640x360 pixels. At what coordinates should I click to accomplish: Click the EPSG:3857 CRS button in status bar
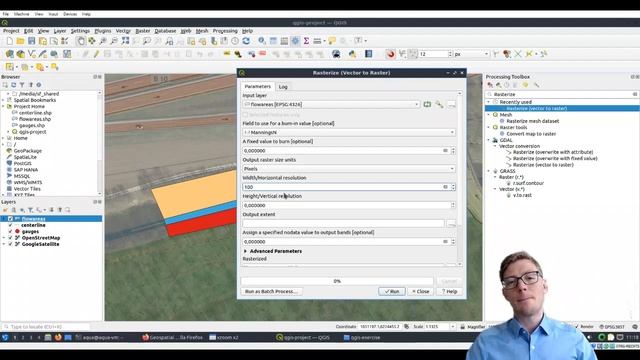612,327
